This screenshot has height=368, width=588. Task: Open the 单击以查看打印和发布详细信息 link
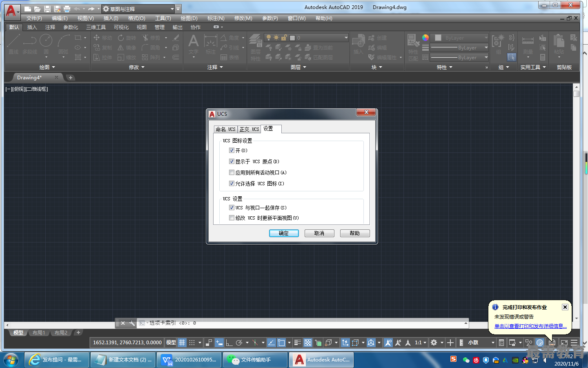pos(530,326)
